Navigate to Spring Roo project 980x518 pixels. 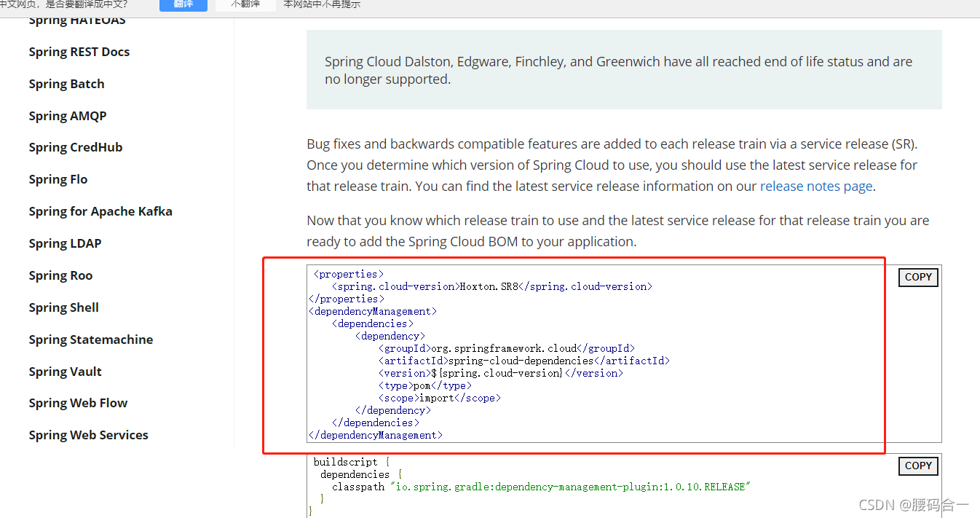pyautogui.click(x=60, y=275)
